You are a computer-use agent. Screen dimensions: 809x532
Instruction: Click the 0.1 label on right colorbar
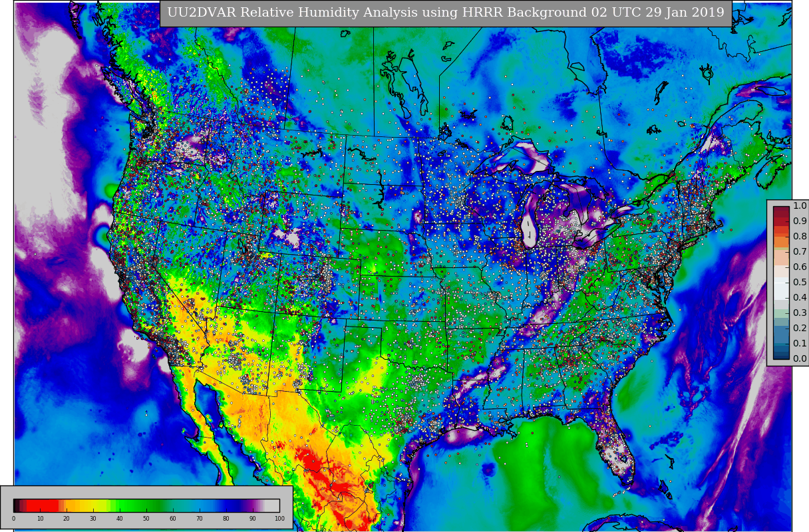click(x=800, y=343)
